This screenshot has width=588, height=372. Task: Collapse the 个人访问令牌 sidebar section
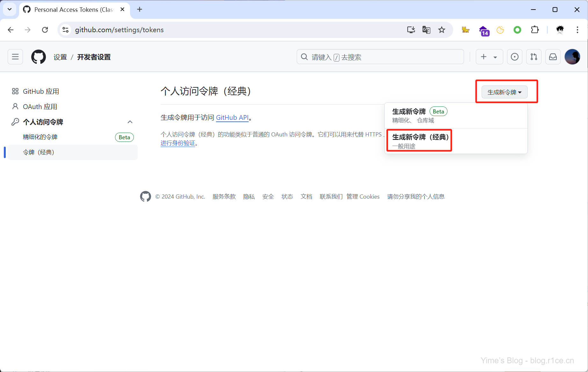(x=130, y=122)
